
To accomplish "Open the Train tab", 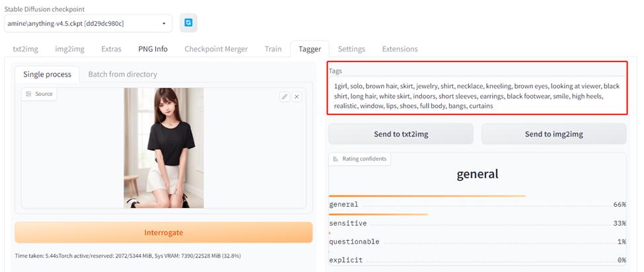I will 273,49.
